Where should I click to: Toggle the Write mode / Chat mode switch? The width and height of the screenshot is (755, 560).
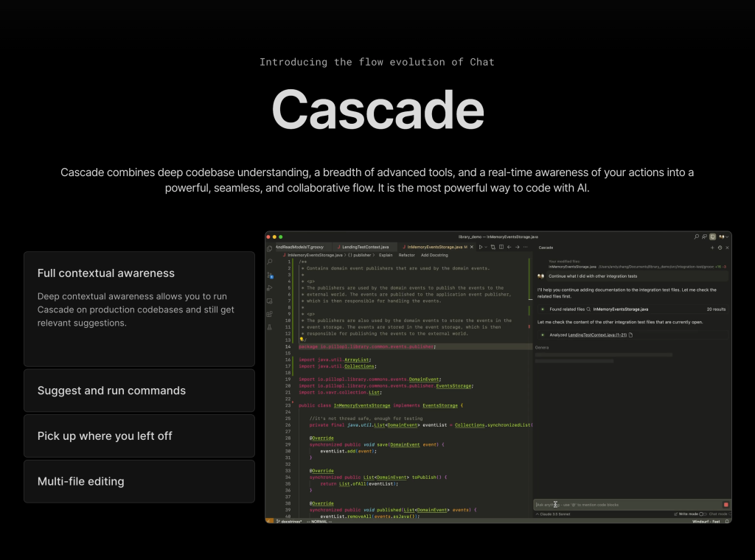coord(703,514)
